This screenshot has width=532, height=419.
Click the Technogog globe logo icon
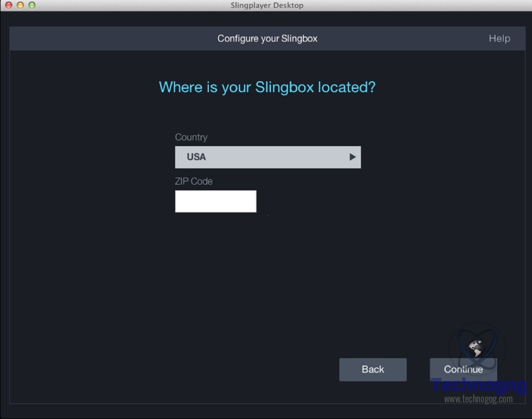[476, 348]
